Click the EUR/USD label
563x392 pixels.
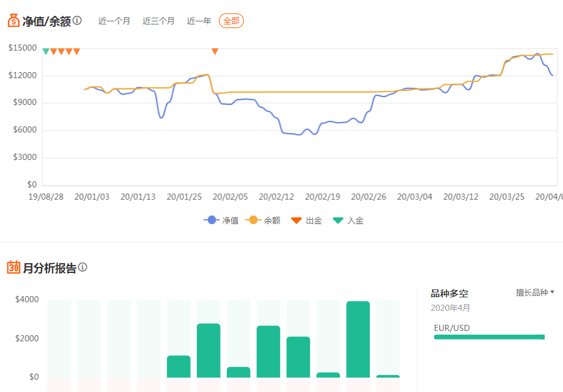(452, 328)
